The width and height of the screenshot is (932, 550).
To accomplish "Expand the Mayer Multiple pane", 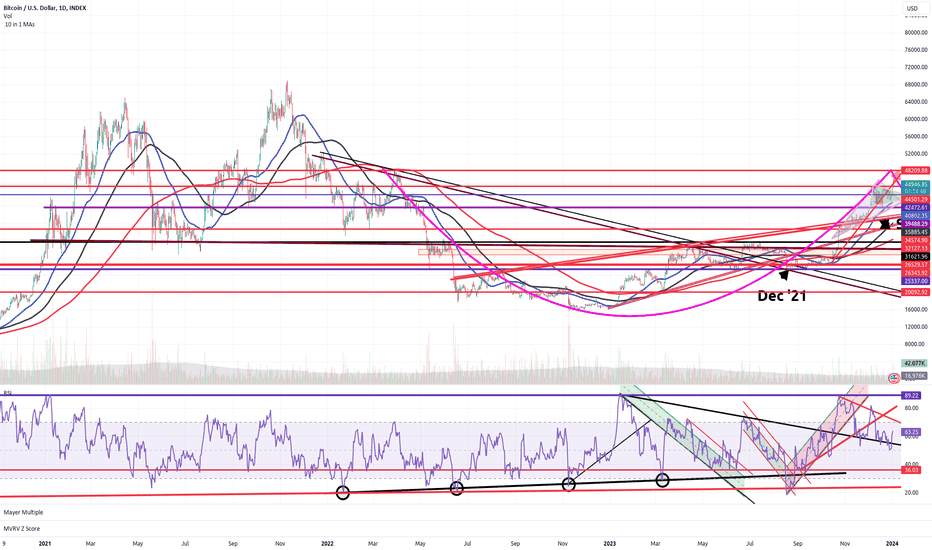I will pyautogui.click(x=23, y=512).
